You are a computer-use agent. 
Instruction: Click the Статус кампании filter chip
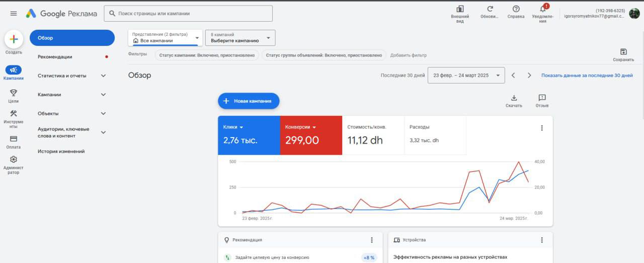coord(207,55)
